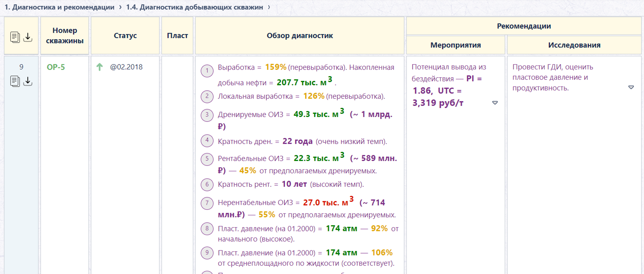This screenshot has height=274, width=644.
Task: Click the value '106%' от среднеплощадного
Action: click(x=382, y=253)
